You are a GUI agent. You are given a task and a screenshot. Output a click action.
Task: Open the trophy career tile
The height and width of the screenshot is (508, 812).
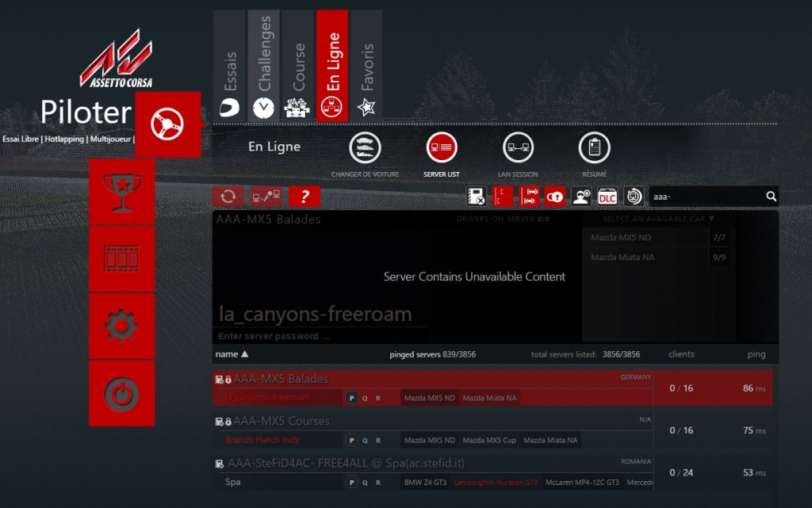coord(121,192)
